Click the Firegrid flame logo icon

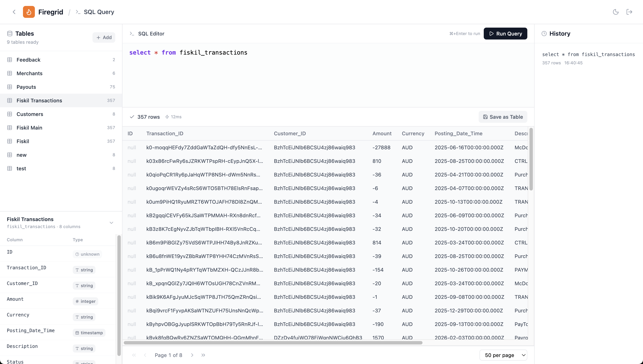[x=29, y=12]
